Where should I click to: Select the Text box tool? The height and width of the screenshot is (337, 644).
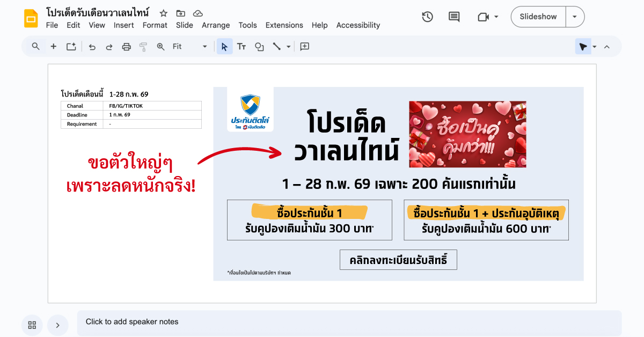click(x=241, y=47)
